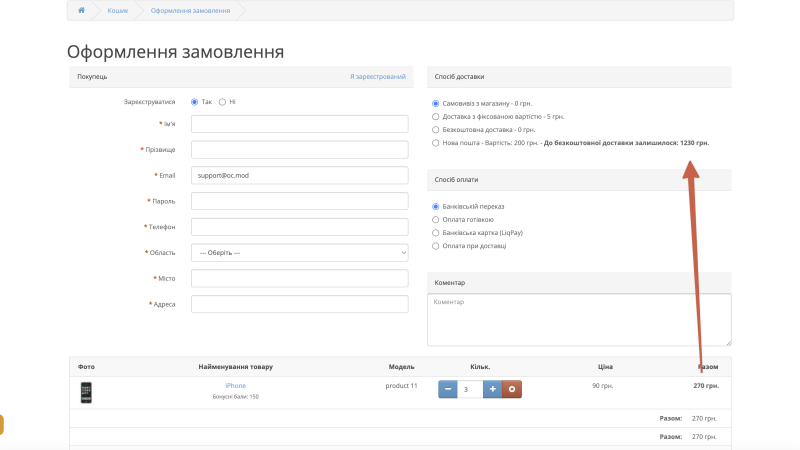The image size is (800, 450).
Task: Focus the 'Прізвище' input field
Action: (x=299, y=149)
